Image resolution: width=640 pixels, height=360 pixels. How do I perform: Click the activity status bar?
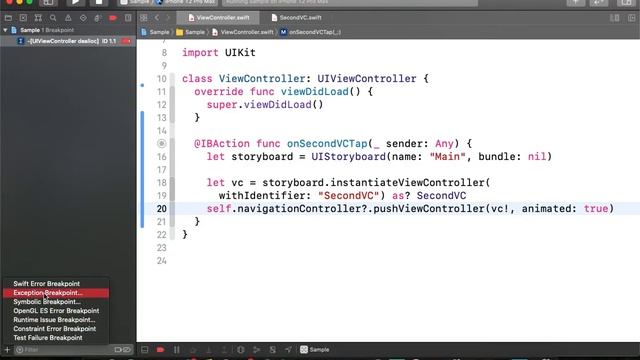coord(350,2)
